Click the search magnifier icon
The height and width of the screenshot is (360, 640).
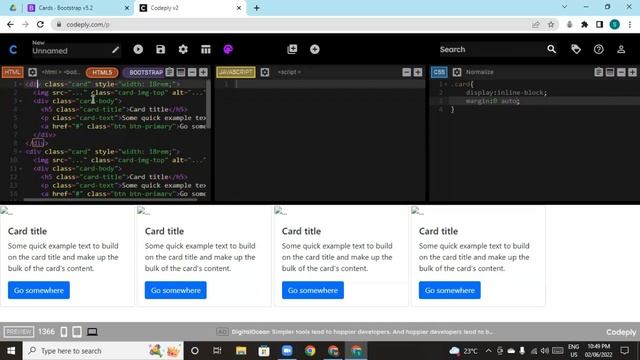tap(551, 49)
